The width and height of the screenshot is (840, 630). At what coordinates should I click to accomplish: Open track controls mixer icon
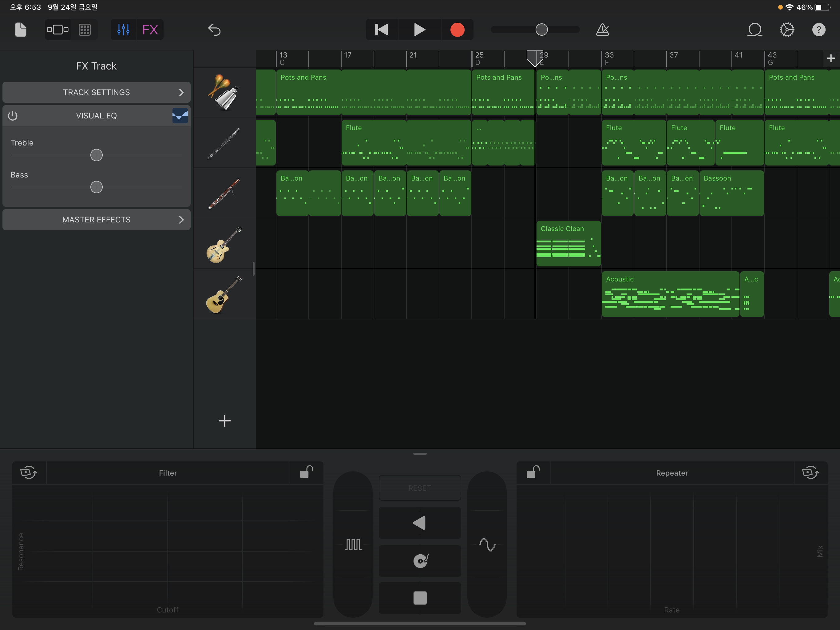tap(123, 30)
